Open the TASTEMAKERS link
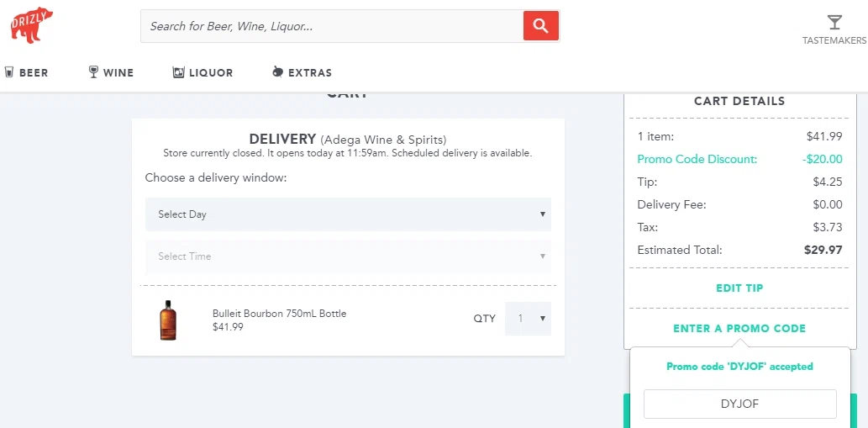The image size is (868, 428). [834, 40]
